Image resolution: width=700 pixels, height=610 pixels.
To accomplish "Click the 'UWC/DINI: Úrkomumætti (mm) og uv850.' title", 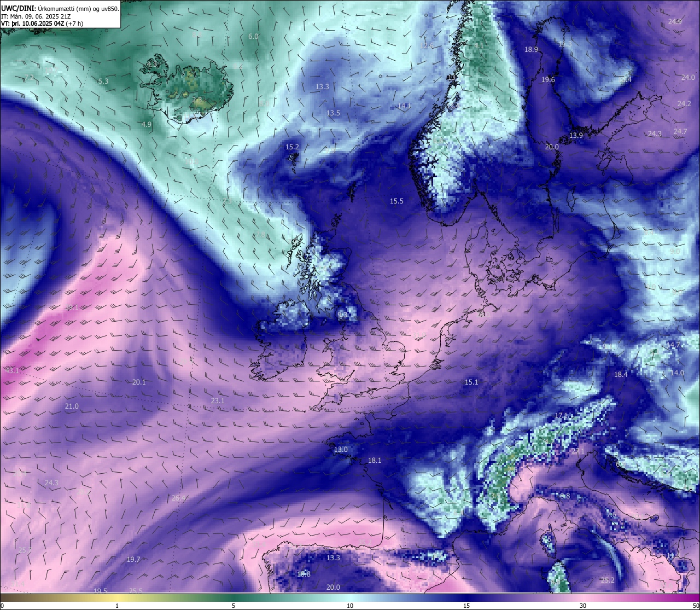I will pyautogui.click(x=60, y=8).
